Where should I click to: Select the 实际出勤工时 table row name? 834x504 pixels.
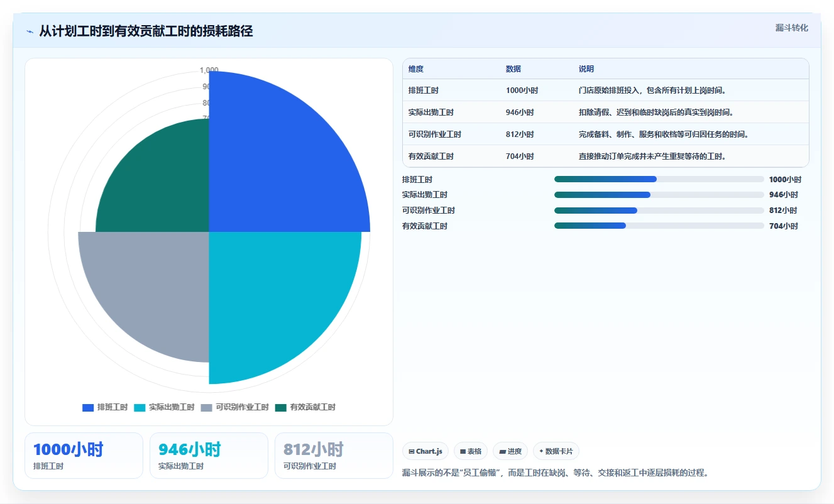pyautogui.click(x=431, y=112)
